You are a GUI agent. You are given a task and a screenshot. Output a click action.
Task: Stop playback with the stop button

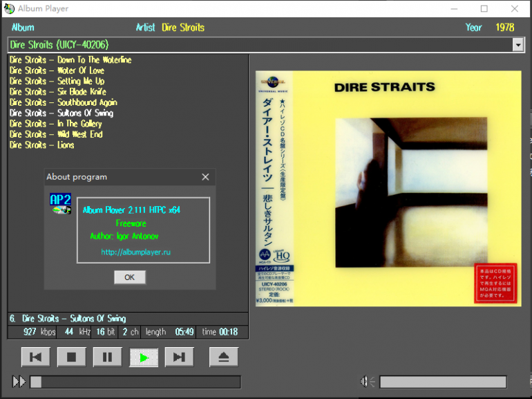coord(71,357)
